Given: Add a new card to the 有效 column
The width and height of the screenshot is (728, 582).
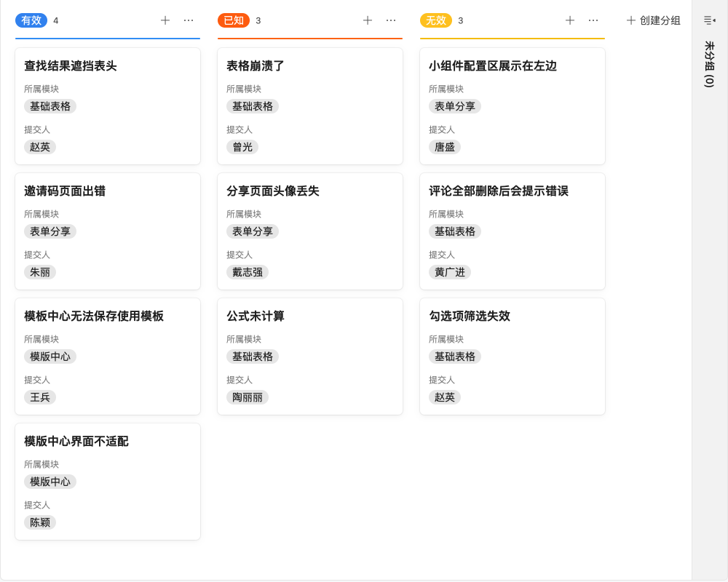Looking at the screenshot, I should click(165, 20).
